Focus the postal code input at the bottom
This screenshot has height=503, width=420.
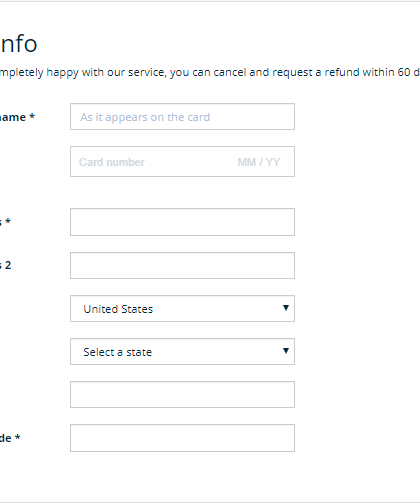tap(182, 438)
